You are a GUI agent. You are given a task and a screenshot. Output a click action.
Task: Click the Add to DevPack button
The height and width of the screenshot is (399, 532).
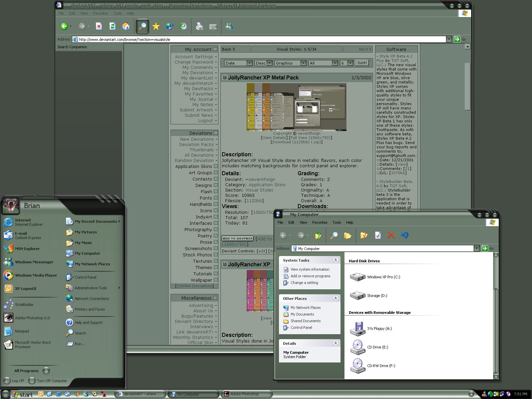[x=238, y=239]
